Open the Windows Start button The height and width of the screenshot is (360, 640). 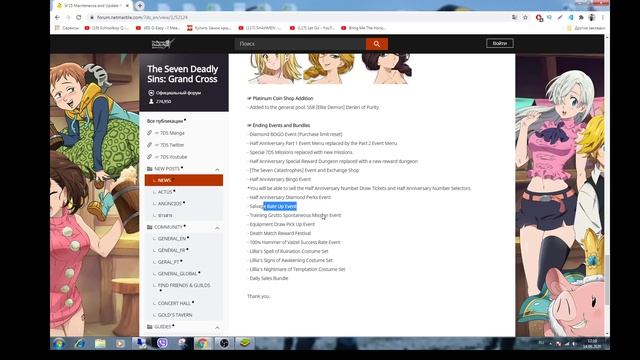[59, 343]
